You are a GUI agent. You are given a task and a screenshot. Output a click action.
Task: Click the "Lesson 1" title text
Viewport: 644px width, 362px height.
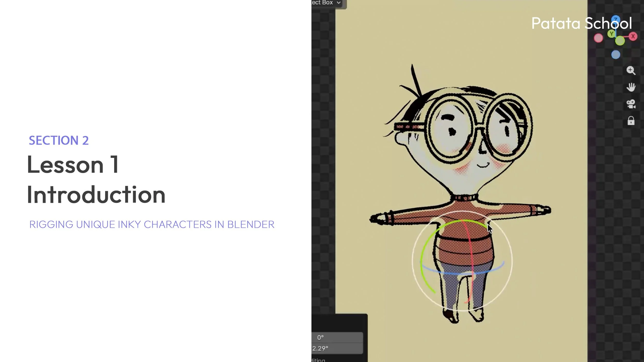coord(73,164)
